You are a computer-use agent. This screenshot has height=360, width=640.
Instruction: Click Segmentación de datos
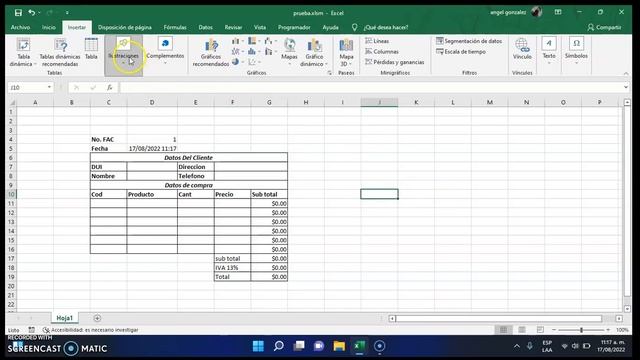pyautogui.click(x=469, y=41)
